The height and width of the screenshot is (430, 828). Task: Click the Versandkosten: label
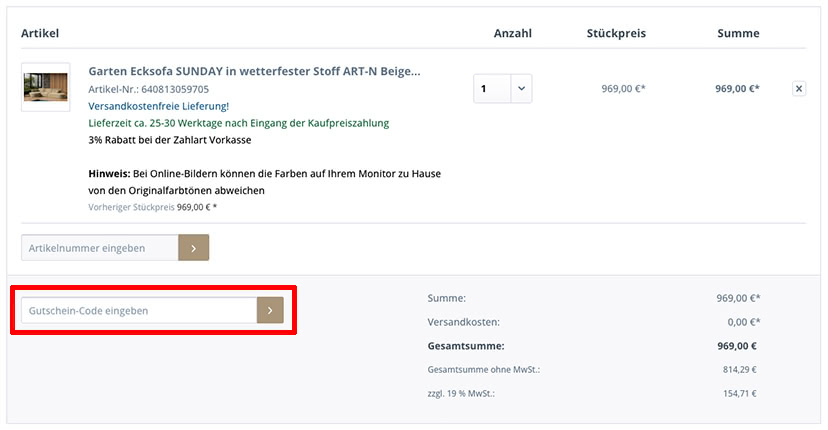[464, 322]
